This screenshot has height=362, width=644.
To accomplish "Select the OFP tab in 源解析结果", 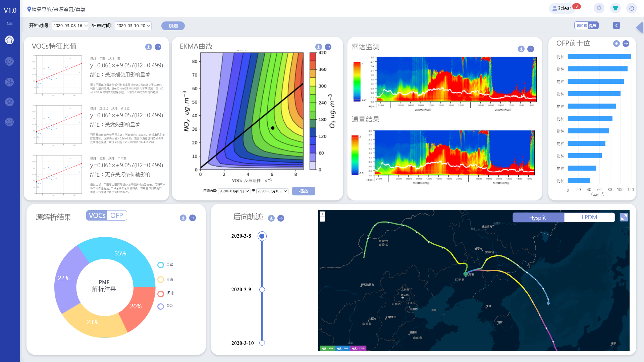I will click(x=117, y=216).
